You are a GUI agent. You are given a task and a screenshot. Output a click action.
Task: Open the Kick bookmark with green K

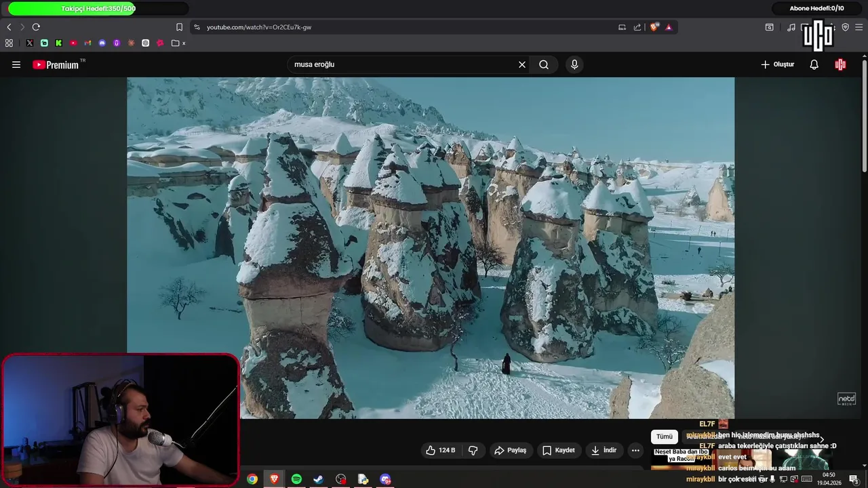(x=59, y=43)
